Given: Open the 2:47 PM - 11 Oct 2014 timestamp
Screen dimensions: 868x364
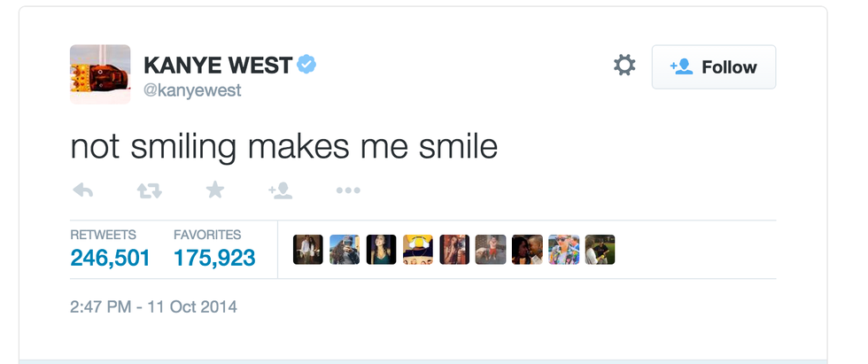Looking at the screenshot, I should click(x=153, y=307).
